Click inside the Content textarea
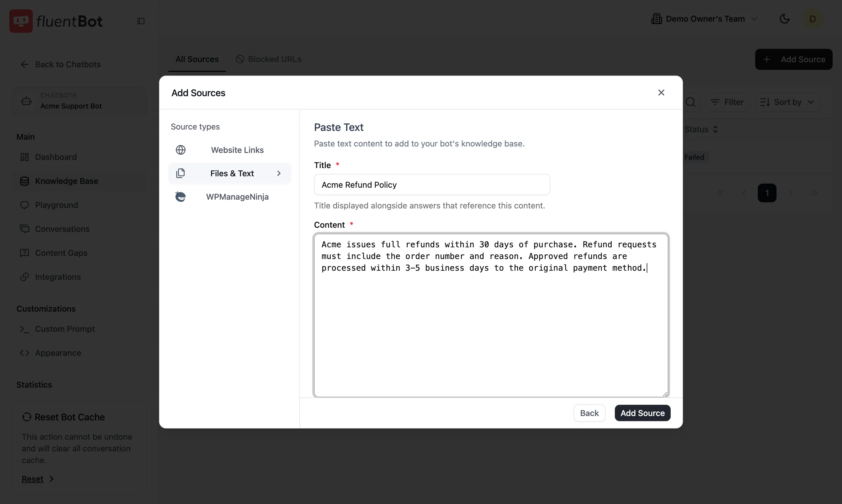The height and width of the screenshot is (504, 842). [x=491, y=315]
